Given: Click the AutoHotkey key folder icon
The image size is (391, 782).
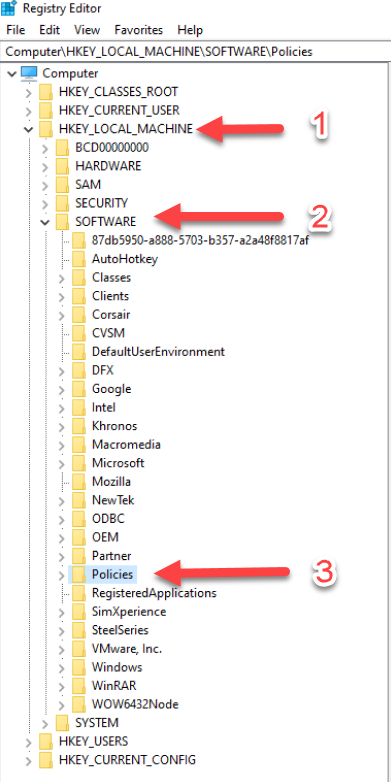Looking at the screenshot, I should 79,259.
